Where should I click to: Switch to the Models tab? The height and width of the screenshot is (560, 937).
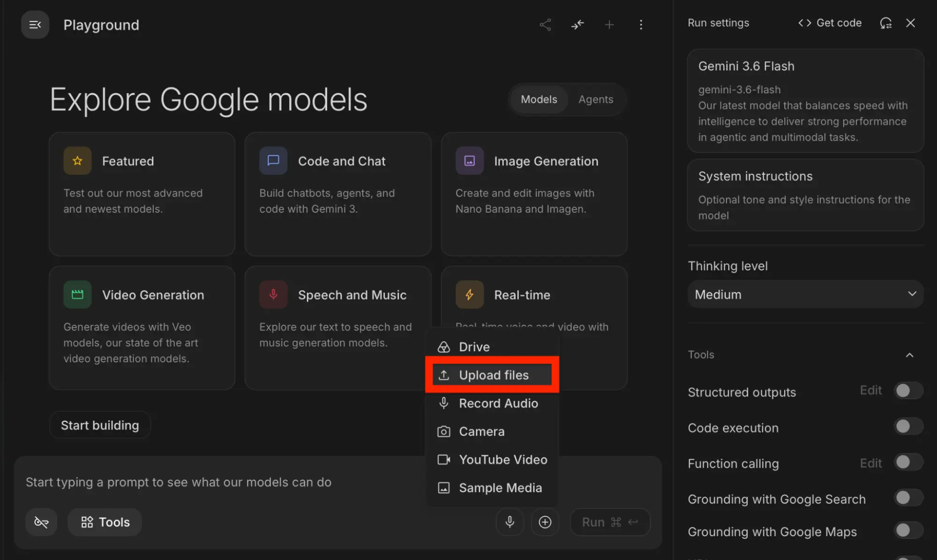(539, 99)
